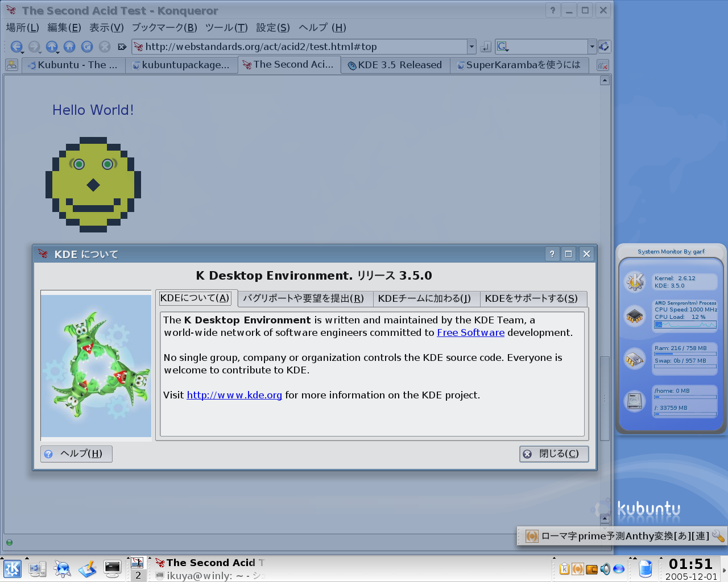Select The Second Acid Test taskbar entry
Screen dimensions: 728x582
click(210, 563)
